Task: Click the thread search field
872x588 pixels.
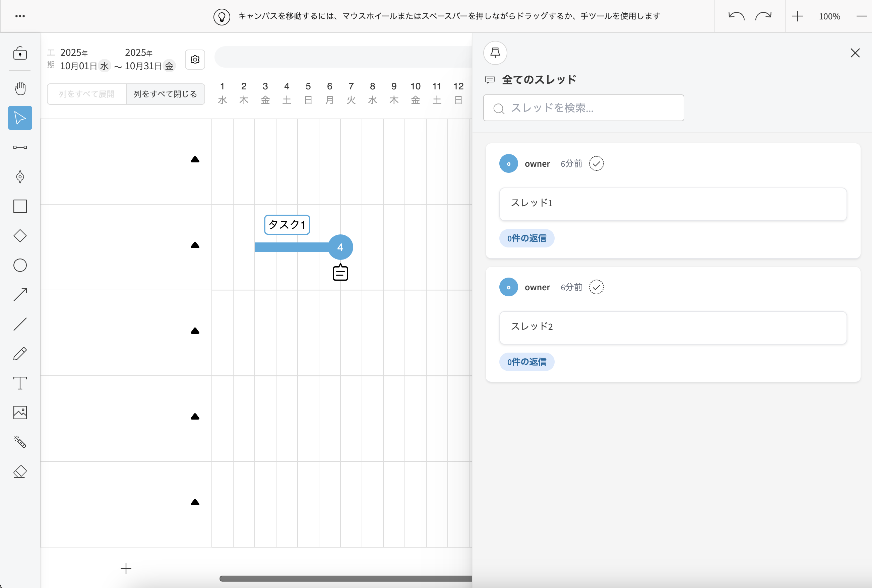Action: pyautogui.click(x=583, y=108)
